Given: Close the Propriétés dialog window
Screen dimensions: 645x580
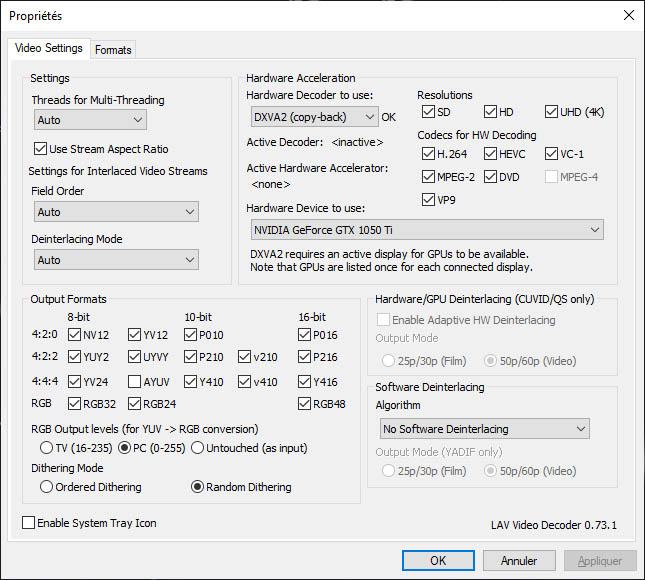Looking at the screenshot, I should pos(627,15).
